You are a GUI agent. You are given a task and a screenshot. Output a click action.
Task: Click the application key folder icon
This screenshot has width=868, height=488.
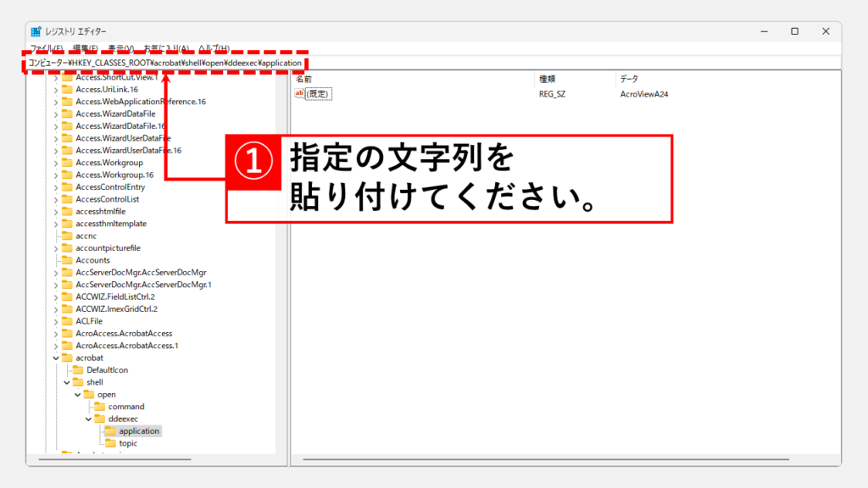point(110,431)
